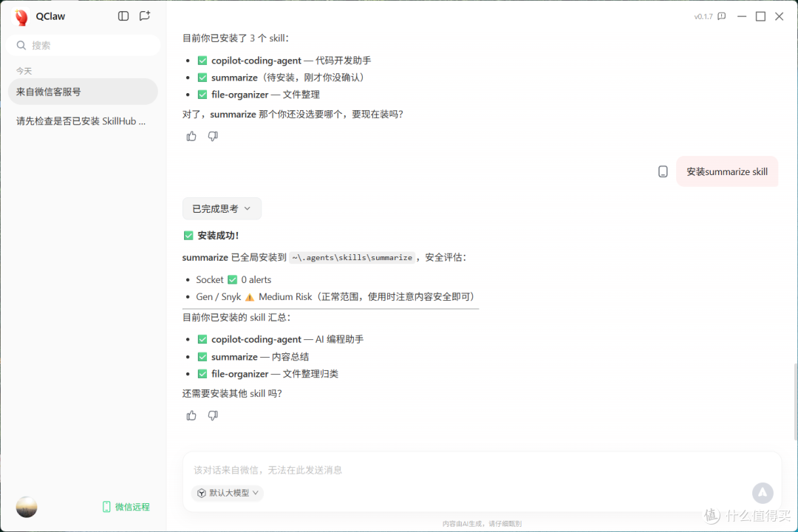Click the check beside 'copilot-coding-agent — AI 编程助手'
The width and height of the screenshot is (798, 532).
click(x=202, y=339)
